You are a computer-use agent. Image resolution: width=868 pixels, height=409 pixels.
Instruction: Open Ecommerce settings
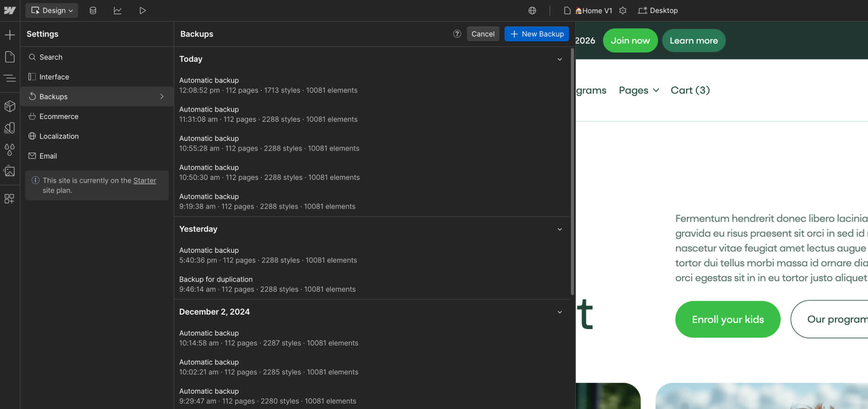[x=97, y=116]
